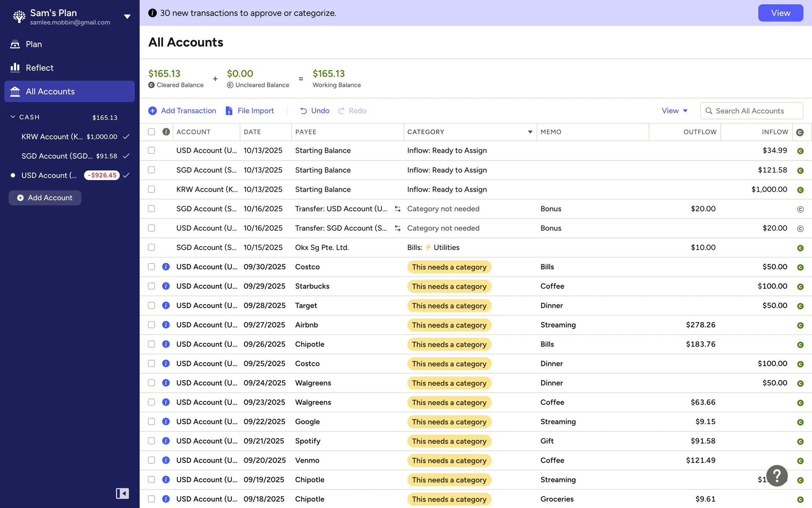
Task: Click the Undo arrow icon
Action: [x=303, y=110]
